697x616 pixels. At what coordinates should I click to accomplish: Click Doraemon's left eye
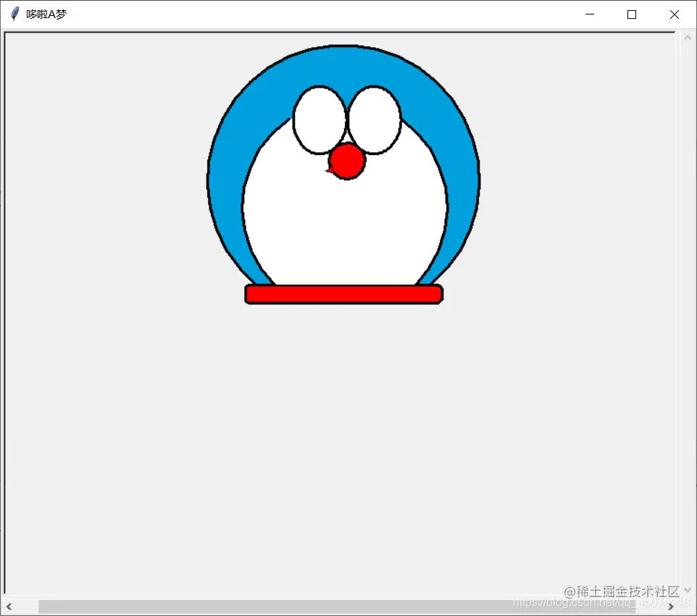coord(317,118)
